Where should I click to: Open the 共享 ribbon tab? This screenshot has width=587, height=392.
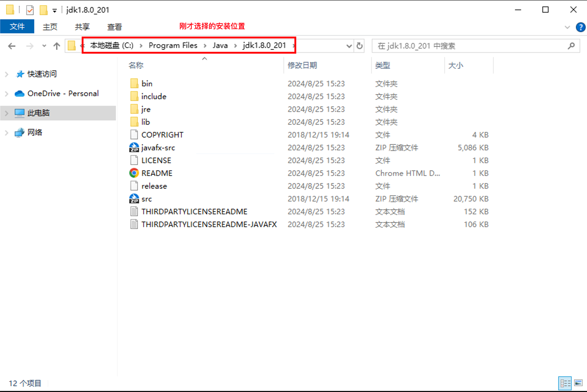pos(82,27)
